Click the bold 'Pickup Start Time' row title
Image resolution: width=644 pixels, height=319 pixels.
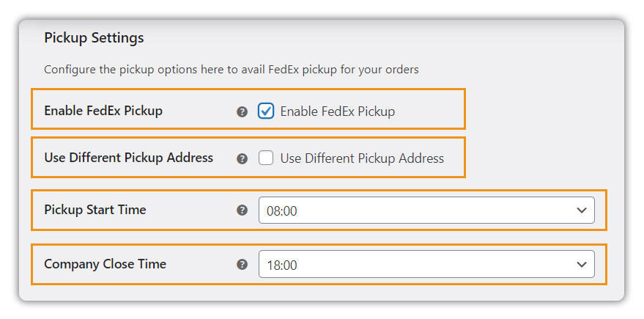click(x=95, y=210)
